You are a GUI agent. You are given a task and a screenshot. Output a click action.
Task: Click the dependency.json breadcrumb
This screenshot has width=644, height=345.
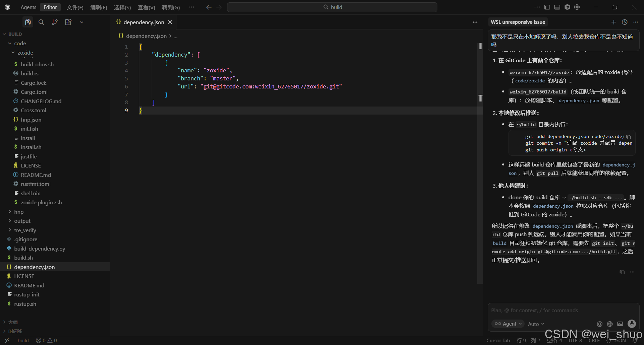coord(146,36)
